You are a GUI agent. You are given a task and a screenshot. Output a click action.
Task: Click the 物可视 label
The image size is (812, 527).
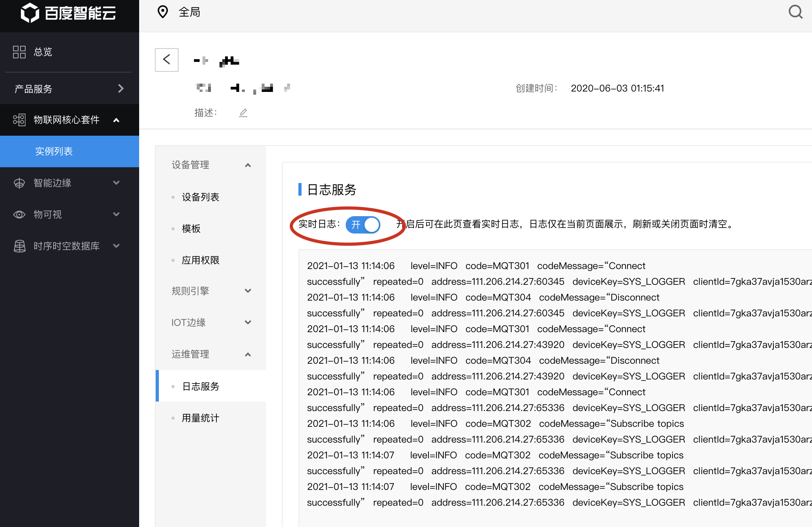pyautogui.click(x=48, y=214)
